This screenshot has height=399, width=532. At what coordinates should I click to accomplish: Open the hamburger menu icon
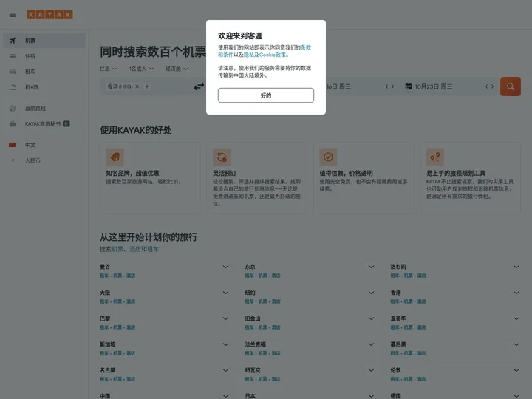[13, 15]
